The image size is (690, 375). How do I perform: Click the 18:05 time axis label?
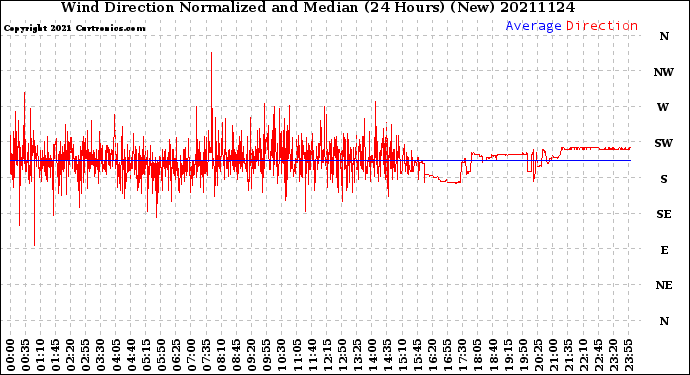tap(477, 355)
